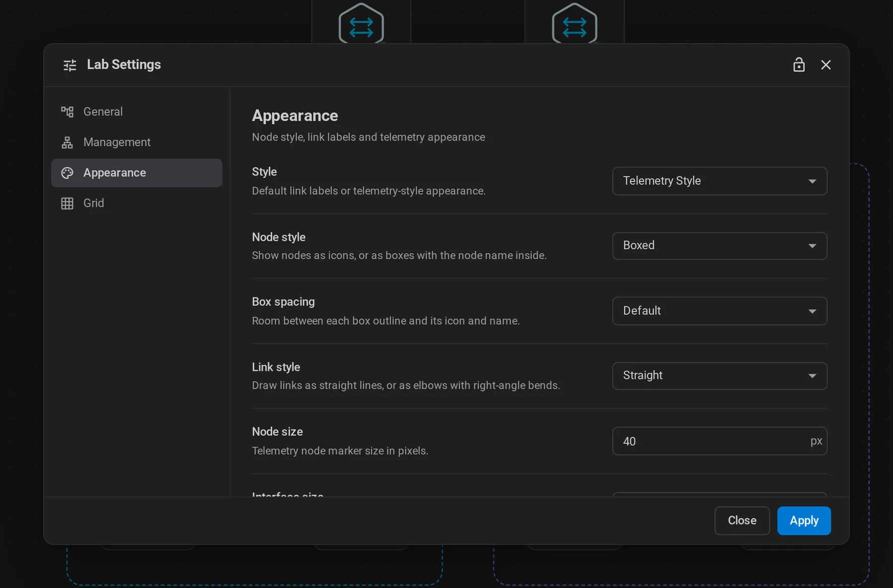Click the Node size input field
This screenshot has width=893, height=588.
tap(719, 441)
